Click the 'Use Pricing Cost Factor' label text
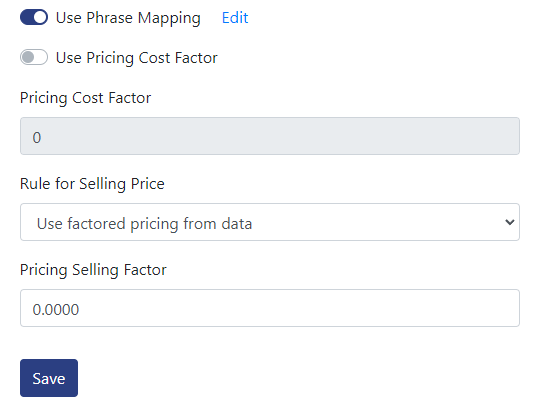 136,58
